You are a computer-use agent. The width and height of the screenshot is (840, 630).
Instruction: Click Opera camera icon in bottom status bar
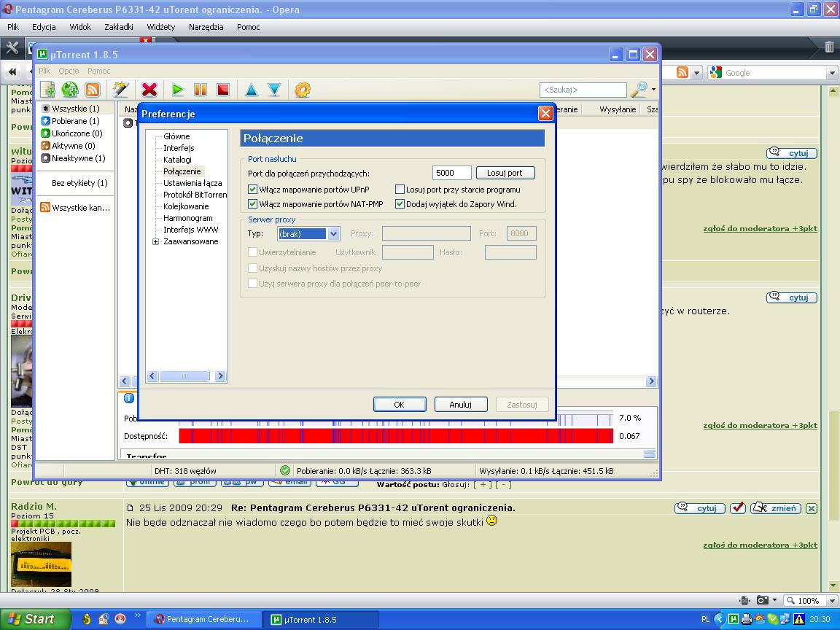762,600
